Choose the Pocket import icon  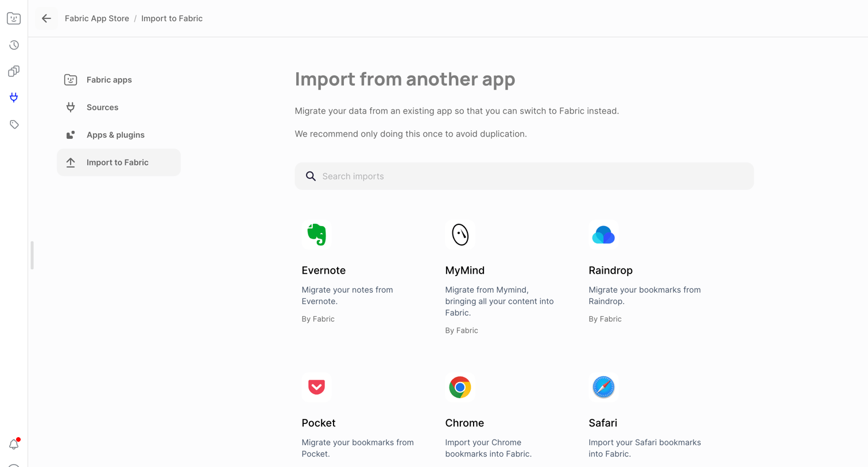(316, 387)
